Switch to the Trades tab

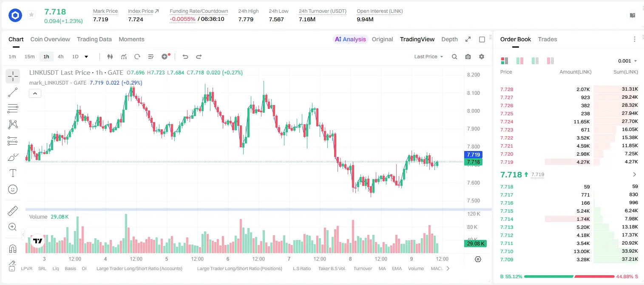tap(548, 39)
